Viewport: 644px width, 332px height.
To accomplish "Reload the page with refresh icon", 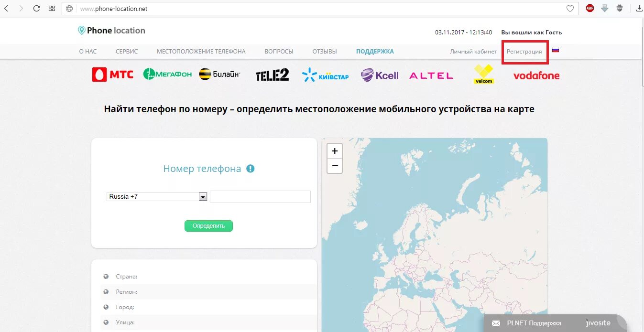I will click(36, 9).
